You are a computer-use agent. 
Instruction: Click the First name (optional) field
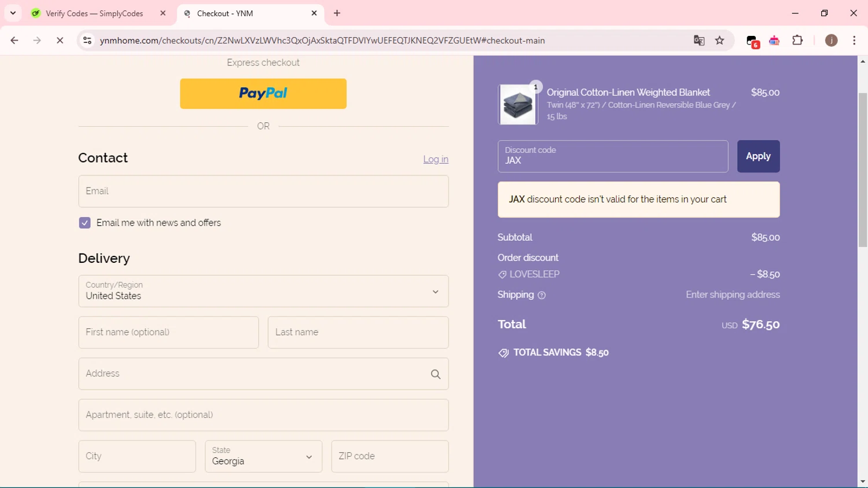point(168,332)
